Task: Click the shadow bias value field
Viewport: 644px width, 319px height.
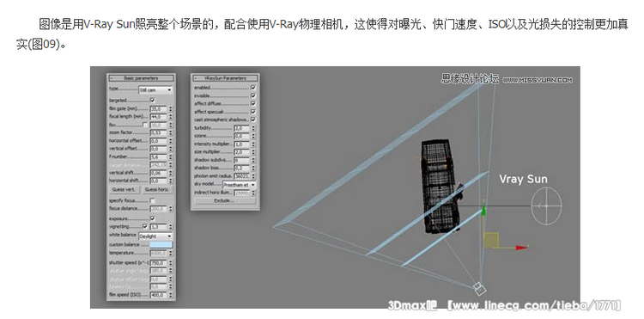Action: click(x=242, y=169)
